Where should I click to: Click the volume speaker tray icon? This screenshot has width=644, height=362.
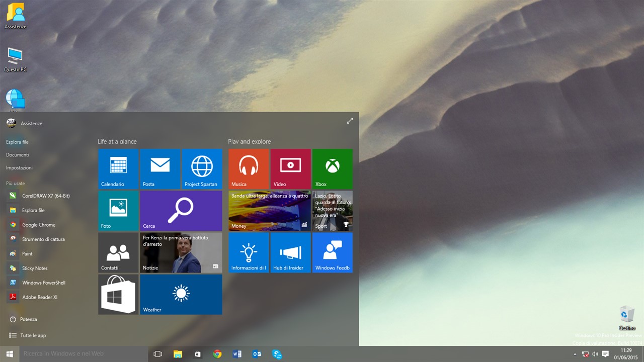click(x=595, y=354)
